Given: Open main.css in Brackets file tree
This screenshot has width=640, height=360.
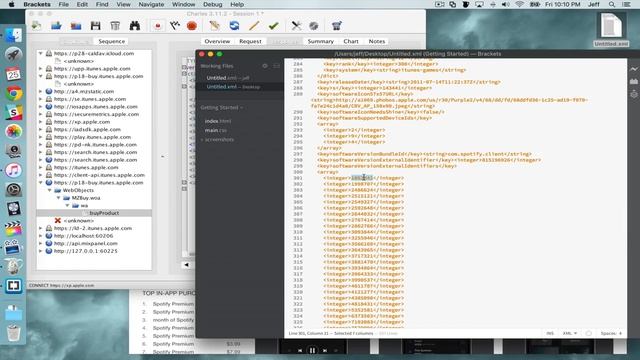Looking at the screenshot, I should pos(216,130).
